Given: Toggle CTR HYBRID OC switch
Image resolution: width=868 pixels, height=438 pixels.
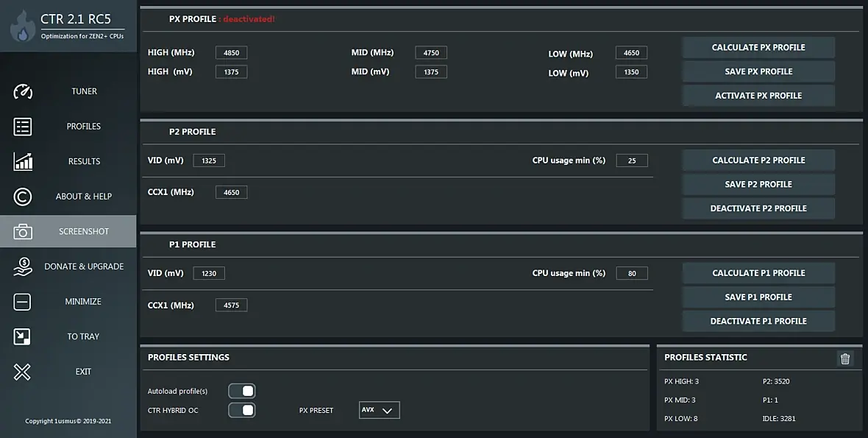Looking at the screenshot, I should [x=242, y=410].
